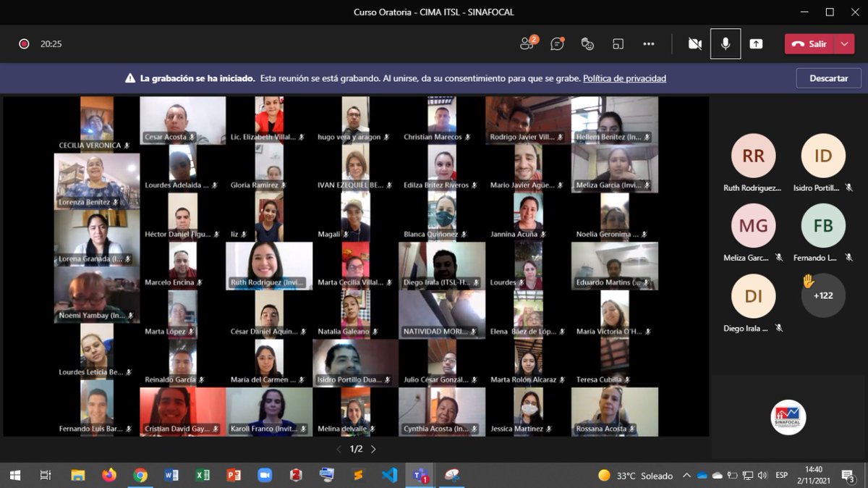868x488 pixels.
Task: Click the volume tray icon
Action: (x=762, y=476)
